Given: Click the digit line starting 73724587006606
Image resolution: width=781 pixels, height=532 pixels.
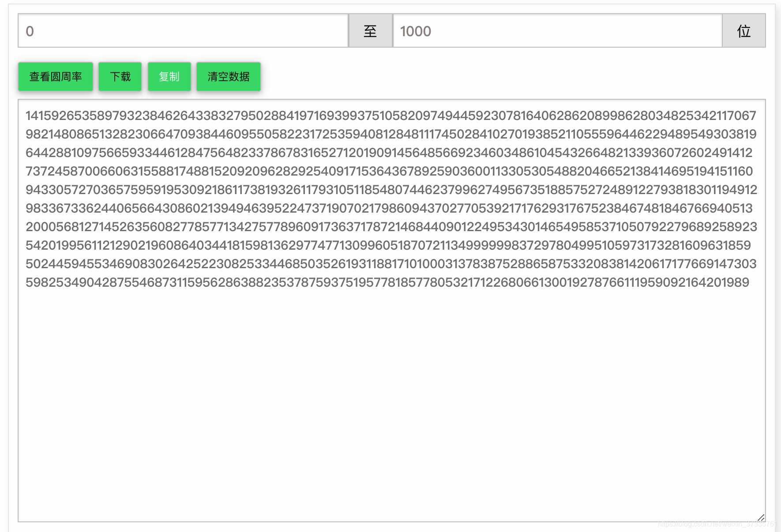Looking at the screenshot, I should [x=389, y=171].
